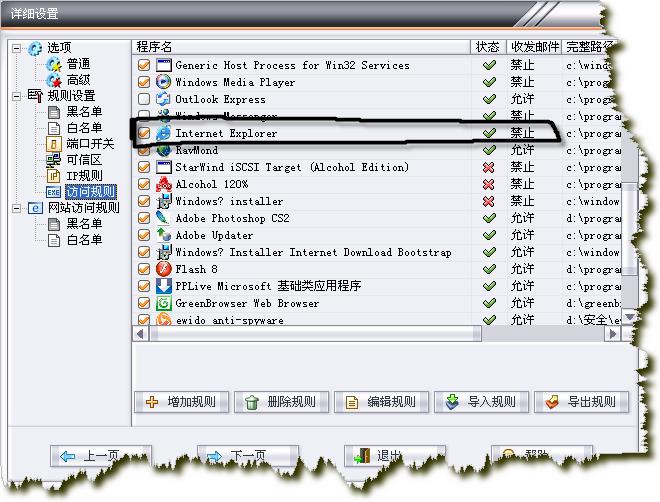Image resolution: width=660 pixels, height=502 pixels.
Task: Click the Windows? installer icon
Action: 163,201
